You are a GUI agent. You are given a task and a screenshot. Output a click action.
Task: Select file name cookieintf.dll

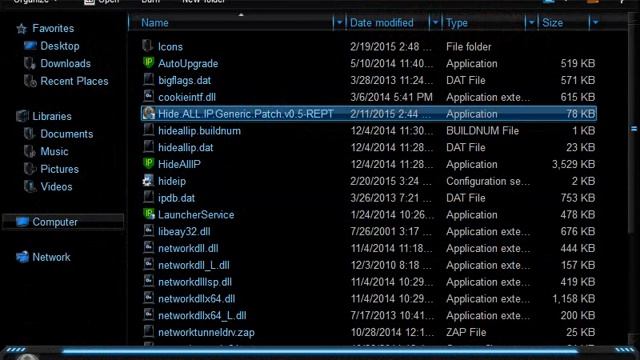point(187,97)
